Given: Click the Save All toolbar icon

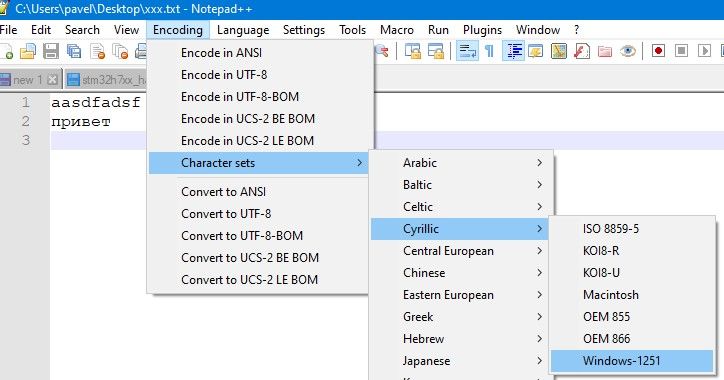Looking at the screenshot, I should [74, 51].
